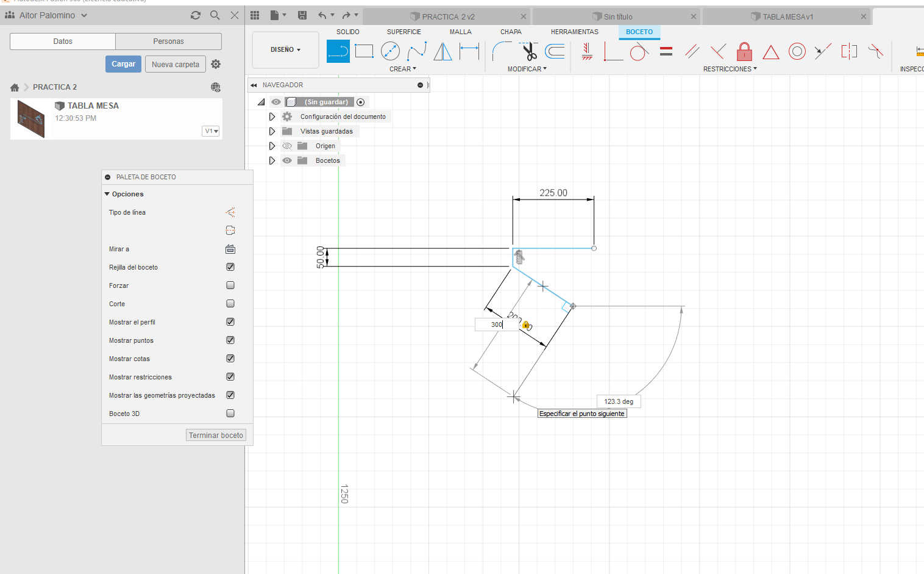Click the Nueva carpeta button
The image size is (924, 574).
pos(176,64)
